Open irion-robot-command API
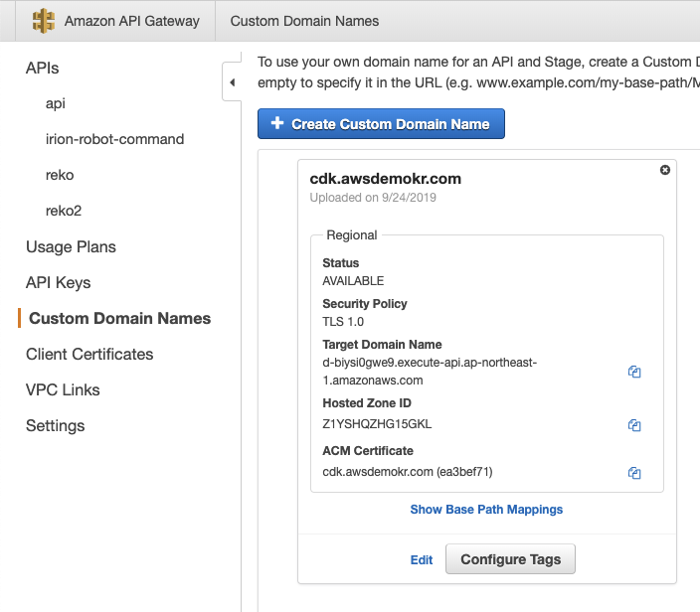The width and height of the screenshot is (700, 612). 114,139
